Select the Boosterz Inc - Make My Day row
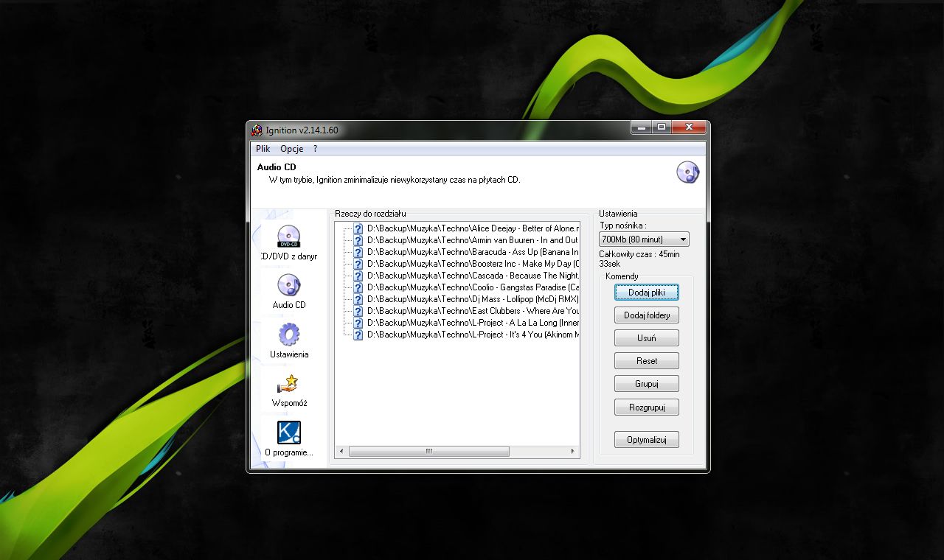Viewport: 944px width, 560px height. (473, 264)
